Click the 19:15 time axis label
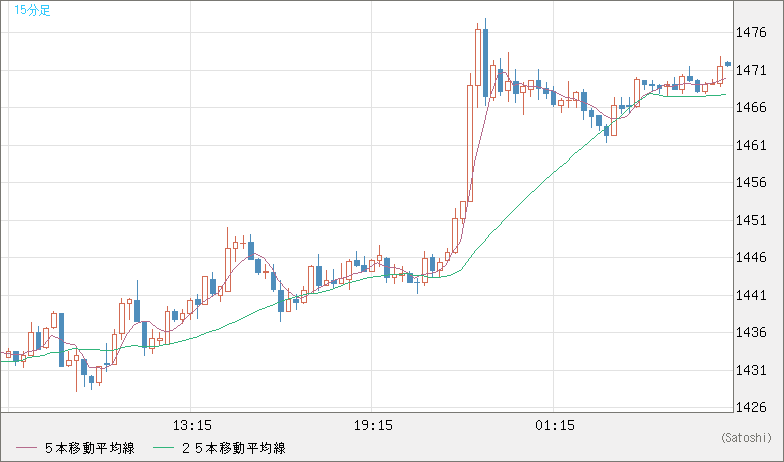 point(373,426)
